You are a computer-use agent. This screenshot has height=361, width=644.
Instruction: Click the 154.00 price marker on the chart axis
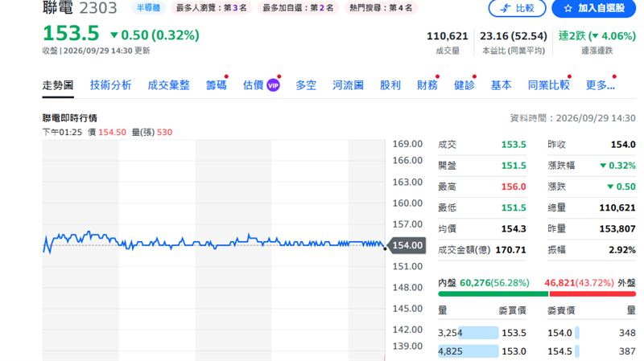tap(407, 245)
